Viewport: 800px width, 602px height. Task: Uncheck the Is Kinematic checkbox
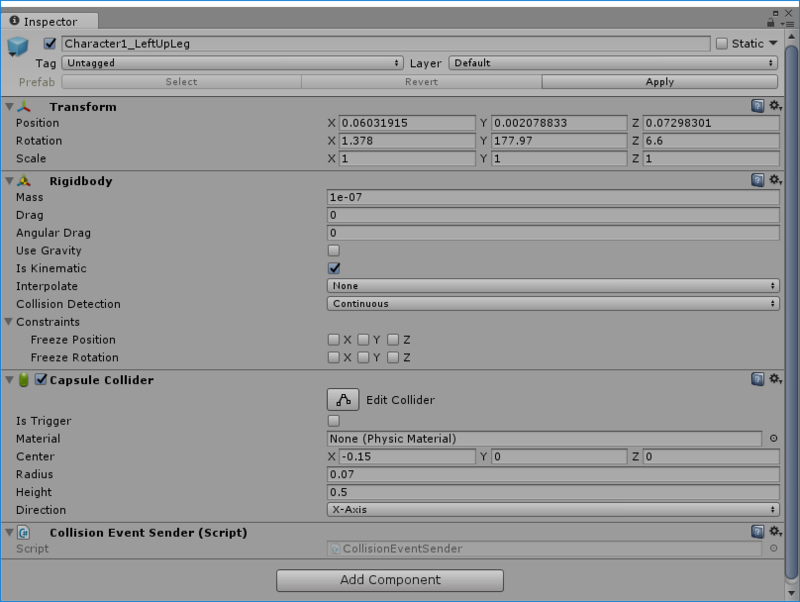pyautogui.click(x=334, y=268)
